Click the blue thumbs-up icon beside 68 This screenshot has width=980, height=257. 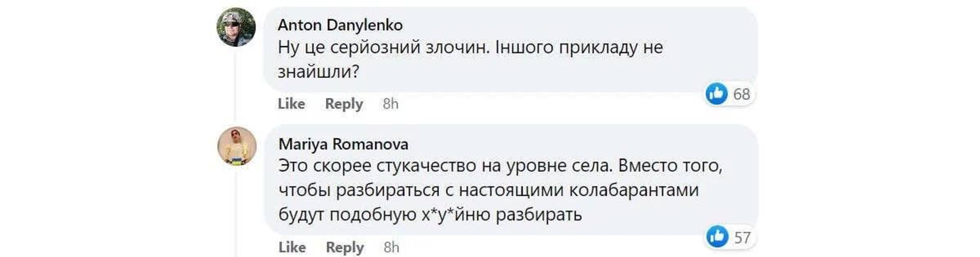tap(716, 94)
